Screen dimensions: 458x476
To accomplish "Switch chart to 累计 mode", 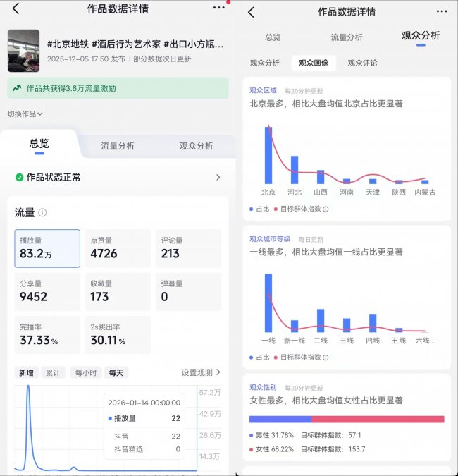I will (52, 372).
